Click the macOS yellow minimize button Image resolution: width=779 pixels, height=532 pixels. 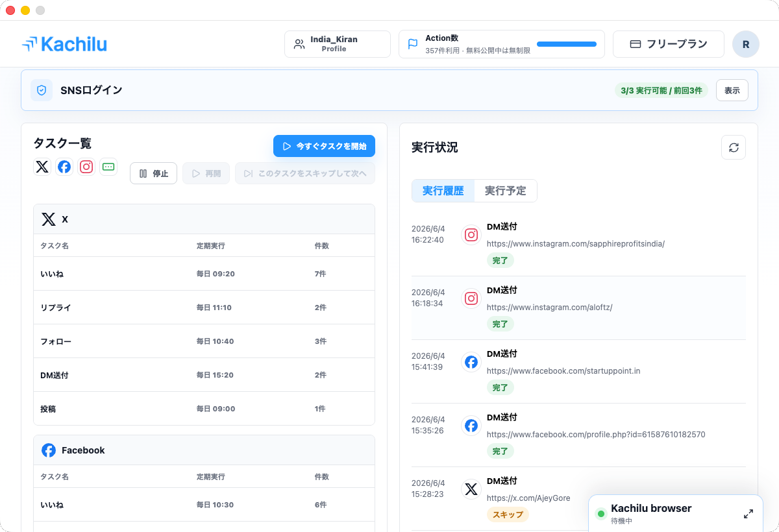click(25, 10)
